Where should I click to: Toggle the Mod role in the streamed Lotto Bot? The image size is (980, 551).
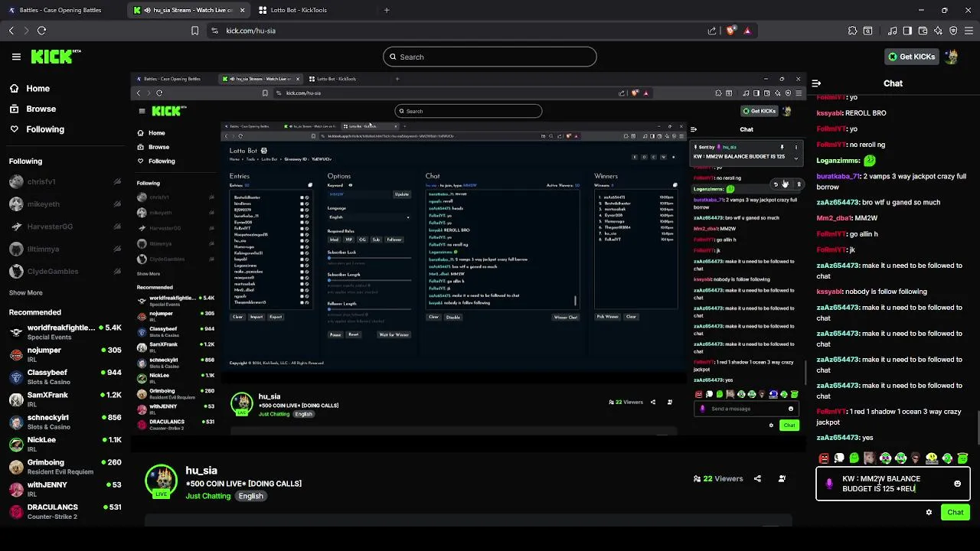334,240
